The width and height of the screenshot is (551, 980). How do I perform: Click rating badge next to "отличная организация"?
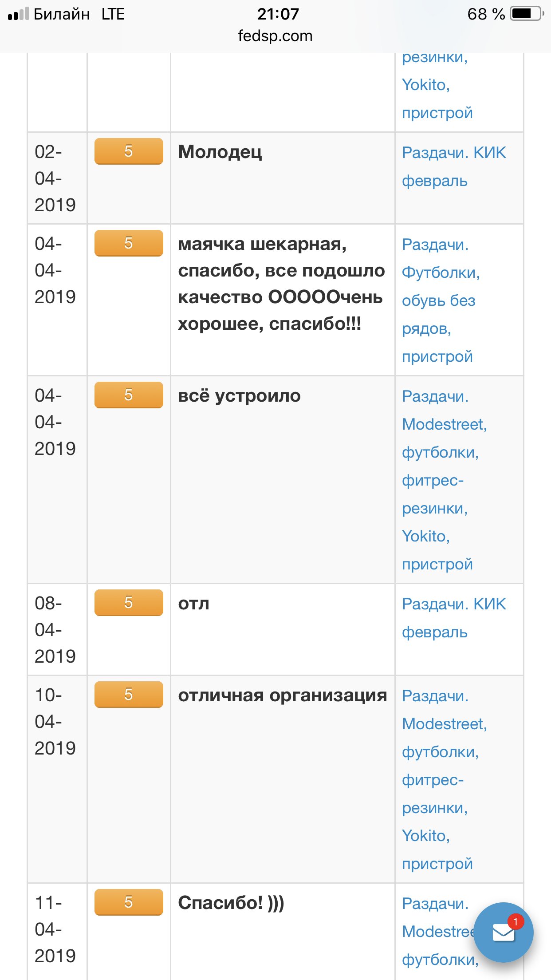click(x=129, y=694)
